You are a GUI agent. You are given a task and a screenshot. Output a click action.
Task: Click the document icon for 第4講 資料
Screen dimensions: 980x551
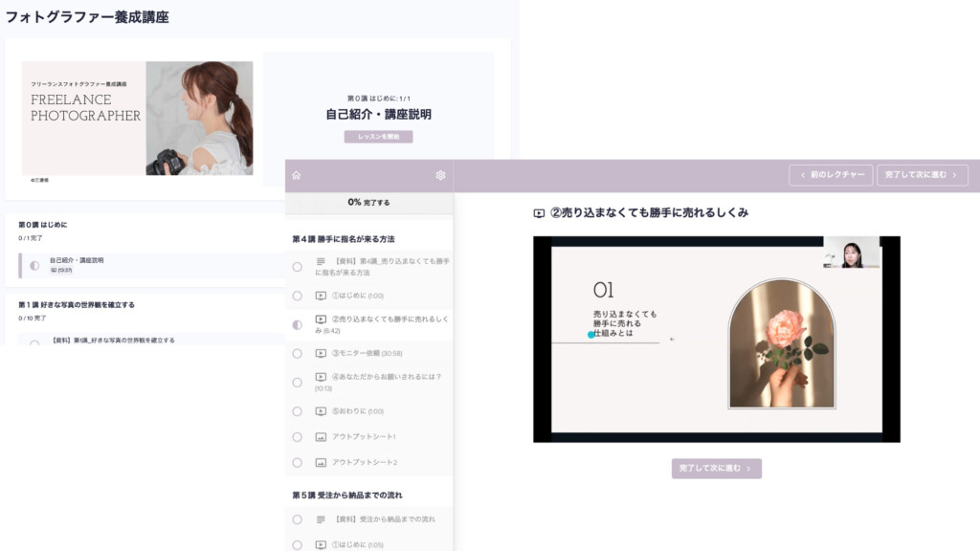pyautogui.click(x=321, y=261)
